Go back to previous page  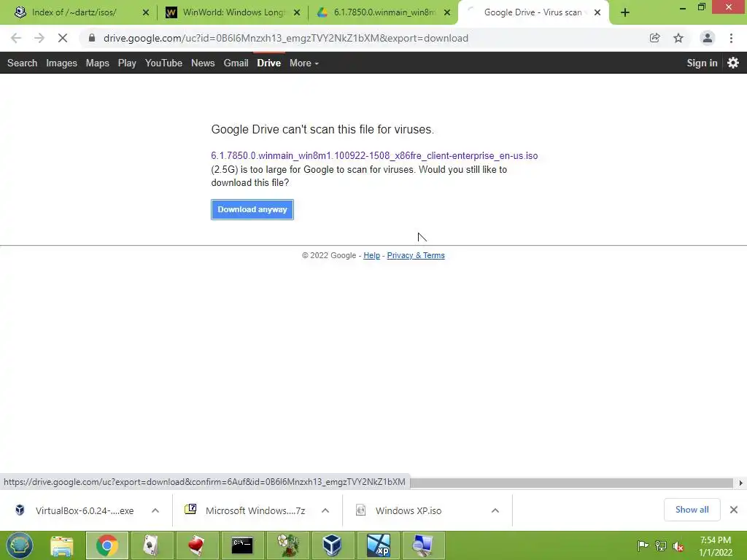(16, 38)
